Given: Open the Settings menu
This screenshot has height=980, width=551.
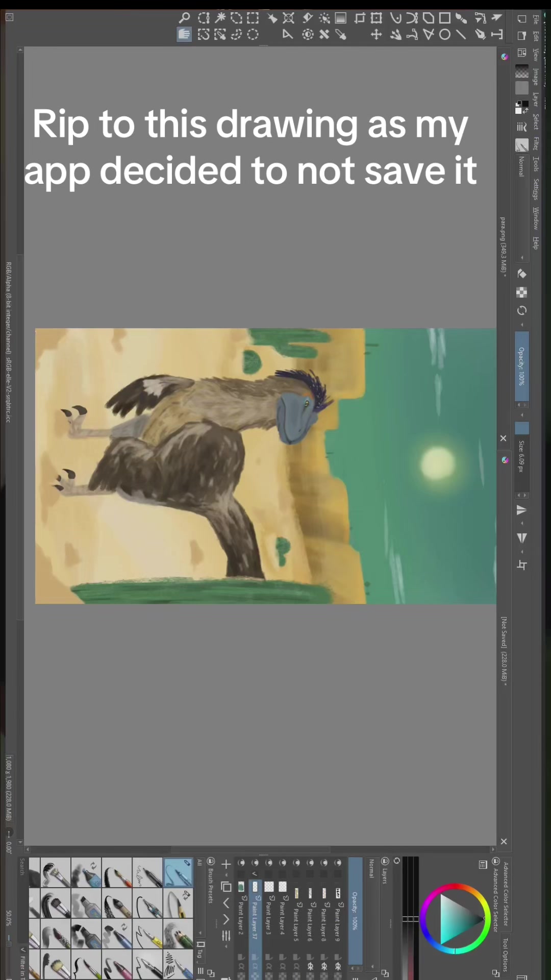Looking at the screenshot, I should pos(536,189).
